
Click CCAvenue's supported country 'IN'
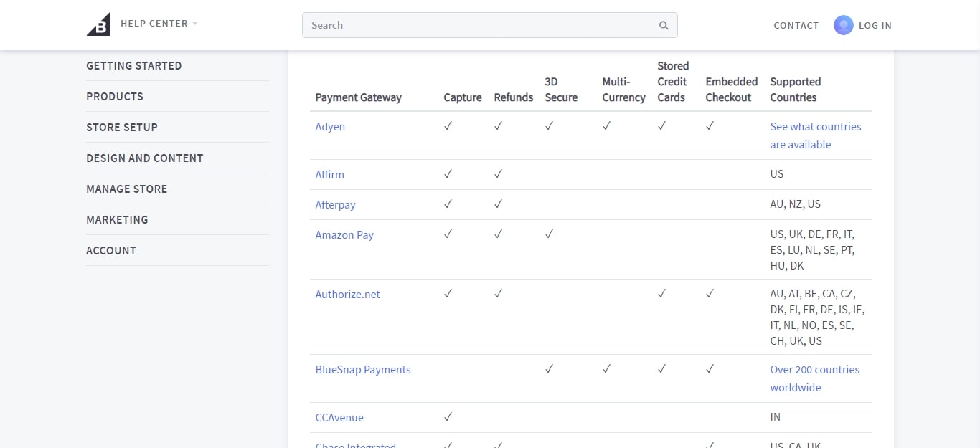tap(776, 417)
